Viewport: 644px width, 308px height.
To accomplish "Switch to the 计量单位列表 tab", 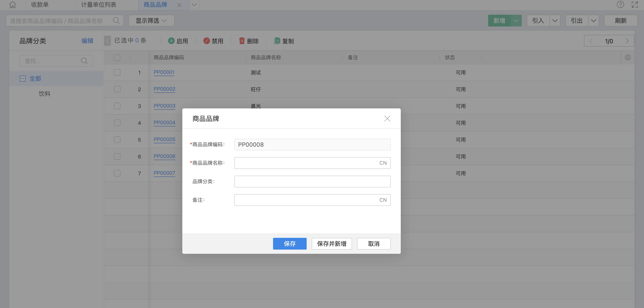I will click(x=99, y=5).
